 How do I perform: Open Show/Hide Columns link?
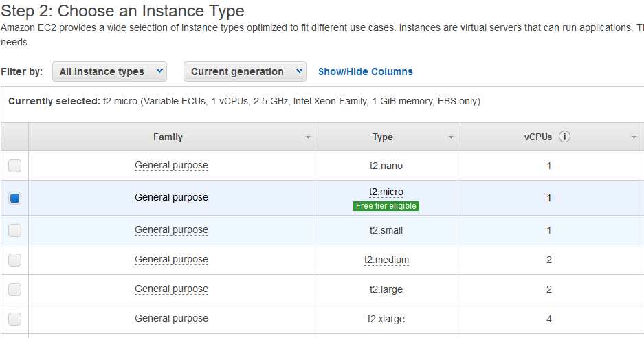366,71
